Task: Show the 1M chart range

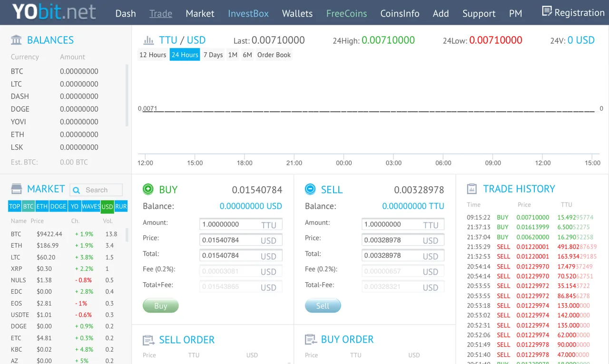Action: pyautogui.click(x=233, y=55)
